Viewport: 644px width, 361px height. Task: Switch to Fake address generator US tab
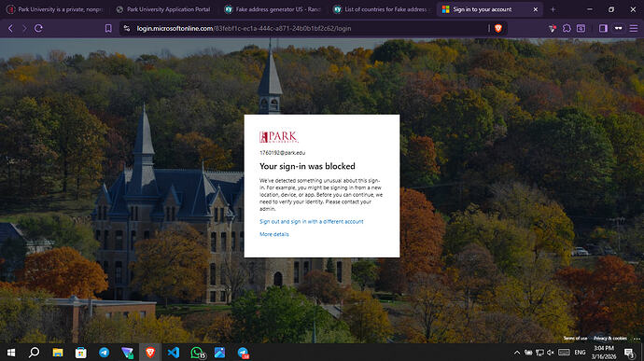(273, 9)
